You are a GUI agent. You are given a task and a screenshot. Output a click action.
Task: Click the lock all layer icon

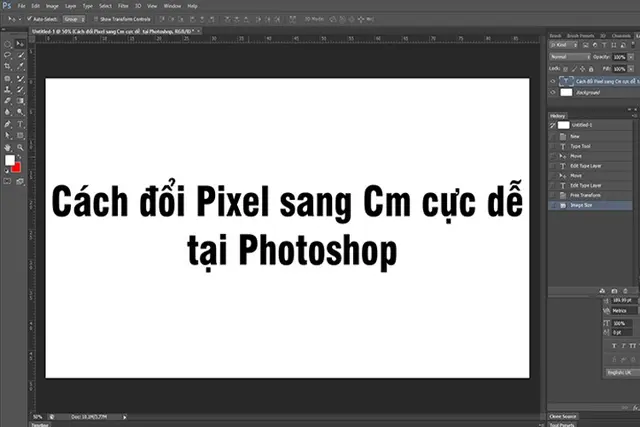tap(591, 69)
